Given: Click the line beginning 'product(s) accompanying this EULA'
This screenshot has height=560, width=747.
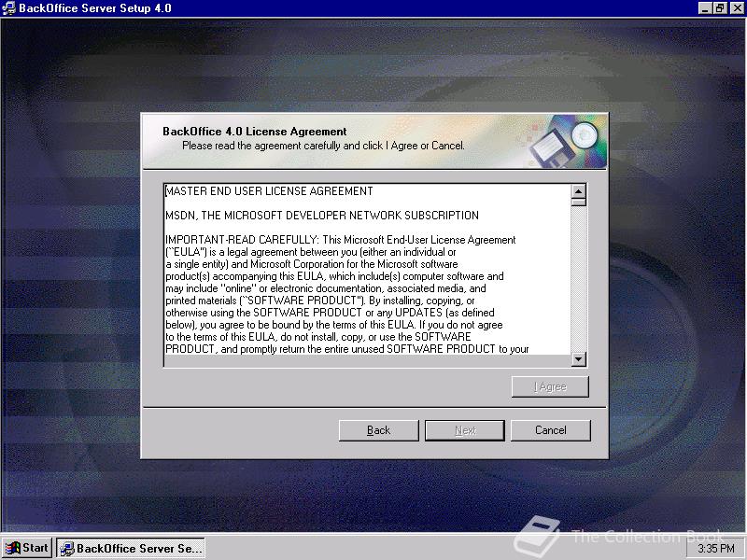Looking at the screenshot, I should pyautogui.click(x=334, y=276).
